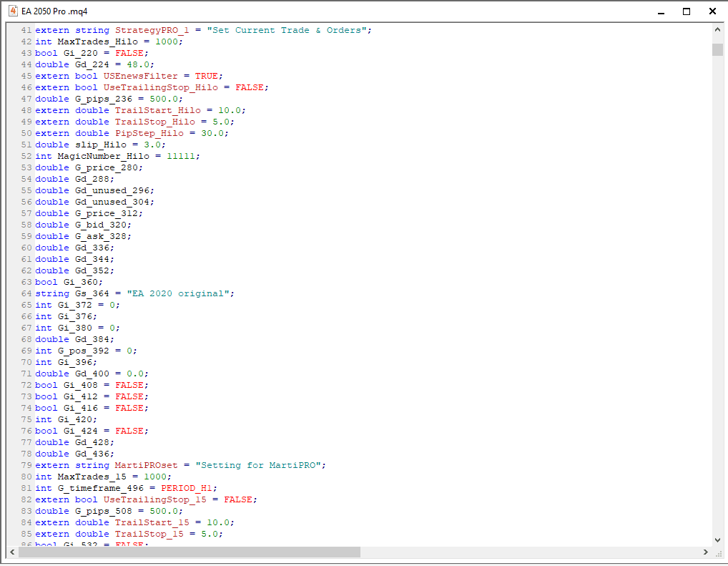Screen dimensions: 728x566
Task: Click Gd_400 on line 71
Action: 92,374
